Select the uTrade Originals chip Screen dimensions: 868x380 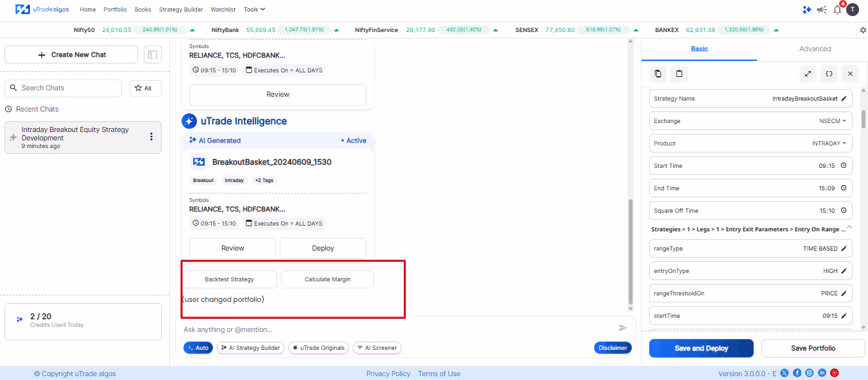pos(319,348)
